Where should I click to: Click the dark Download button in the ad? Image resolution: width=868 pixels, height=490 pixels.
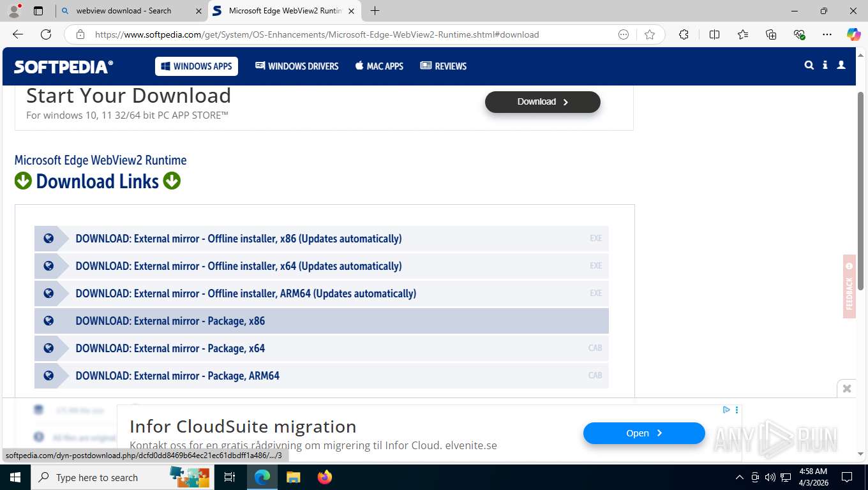coord(542,102)
